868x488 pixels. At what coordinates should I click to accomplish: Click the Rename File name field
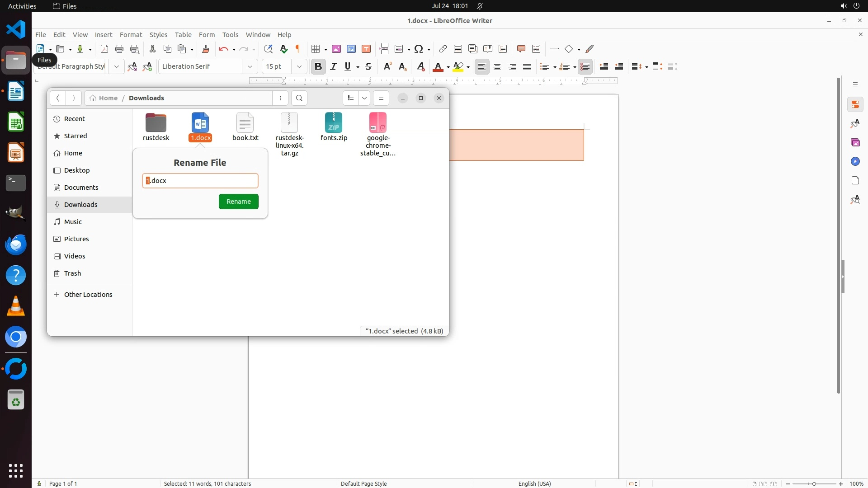click(200, 181)
